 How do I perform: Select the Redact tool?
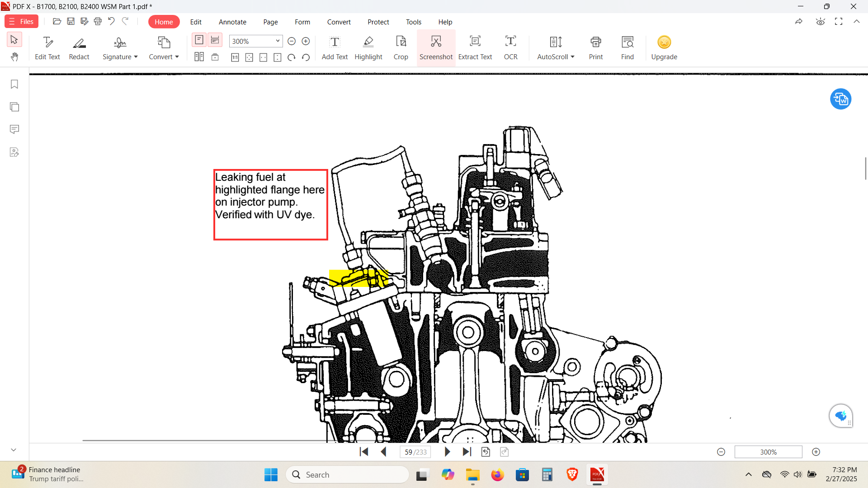coord(79,47)
